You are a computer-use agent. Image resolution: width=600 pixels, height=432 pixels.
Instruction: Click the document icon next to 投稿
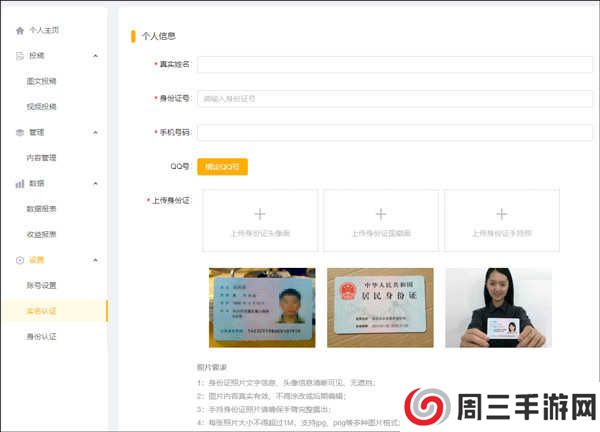point(19,55)
